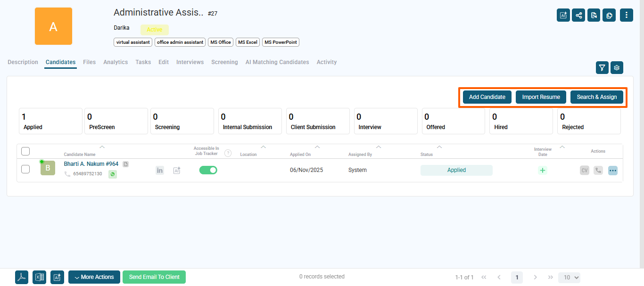Export list to Excel icon
This screenshot has height=286, width=644.
pyautogui.click(x=40, y=278)
